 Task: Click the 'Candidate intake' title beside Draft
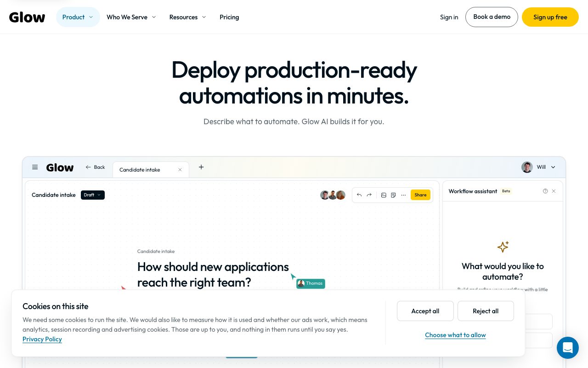[x=54, y=195]
